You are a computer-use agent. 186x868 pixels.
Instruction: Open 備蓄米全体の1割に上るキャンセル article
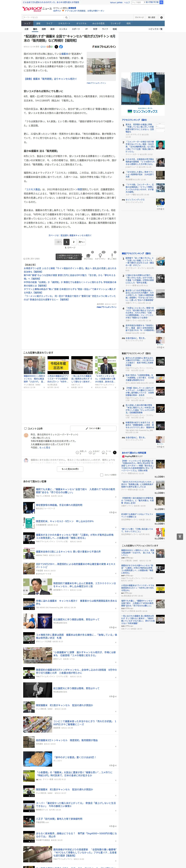[68, 552]
